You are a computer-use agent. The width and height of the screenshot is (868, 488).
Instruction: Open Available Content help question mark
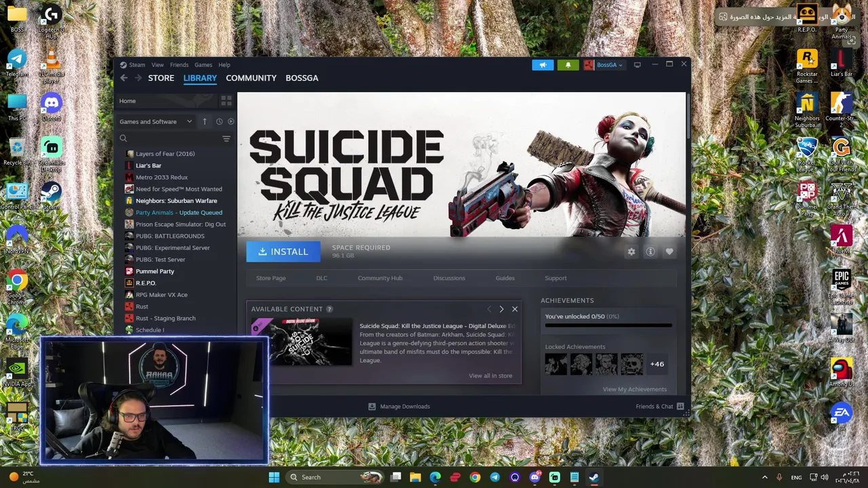(330, 309)
